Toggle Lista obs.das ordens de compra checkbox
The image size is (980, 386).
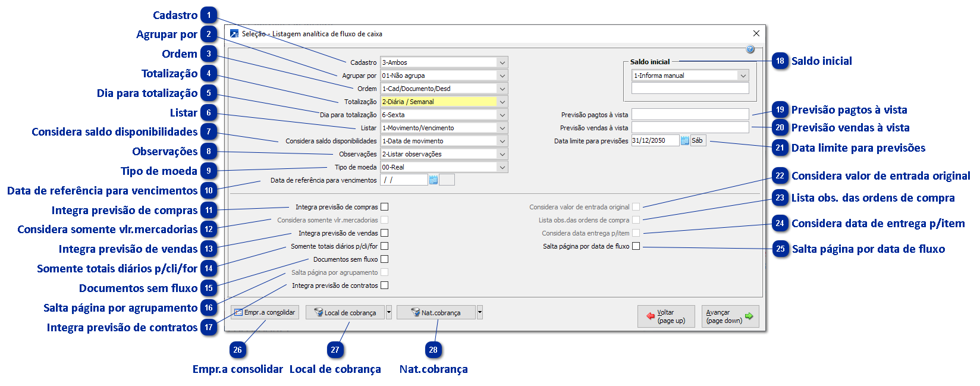636,220
